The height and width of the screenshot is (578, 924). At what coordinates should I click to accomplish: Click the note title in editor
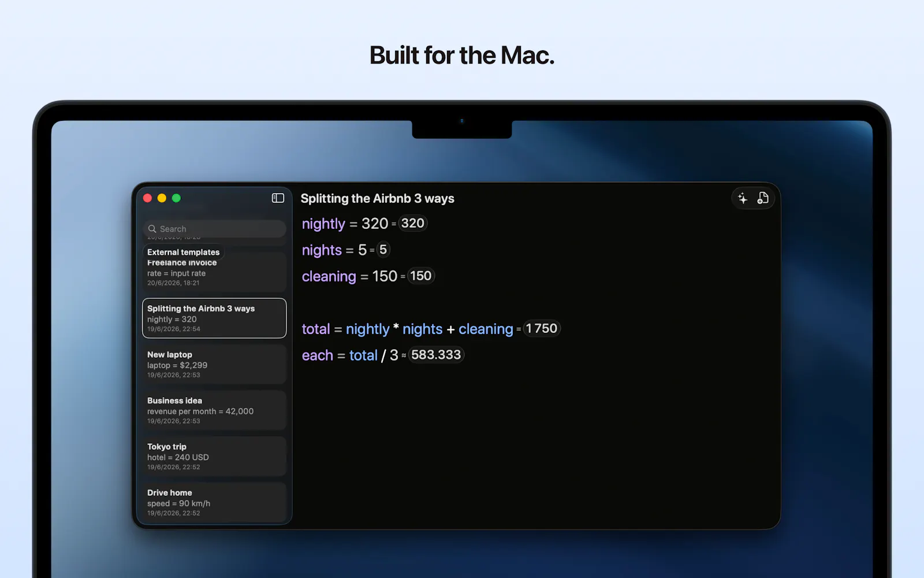[377, 198]
